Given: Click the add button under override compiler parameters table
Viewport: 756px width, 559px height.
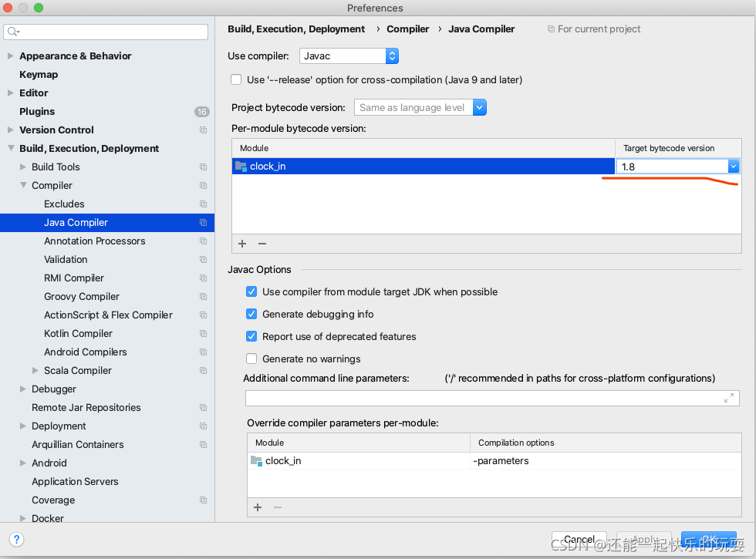Looking at the screenshot, I should pos(258,507).
